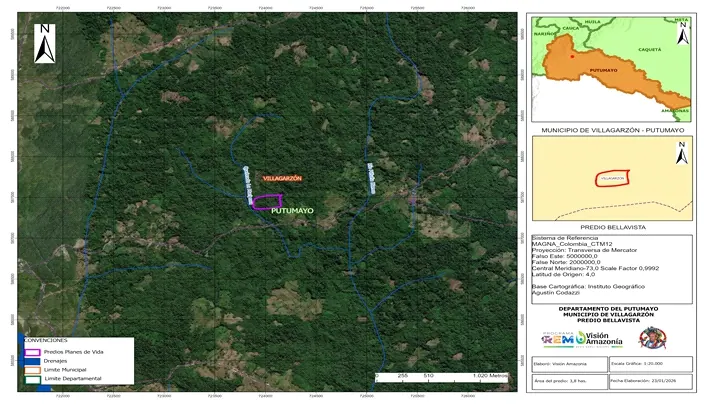Screen dimensions: 709x404
Task: Click the 'Escala Gráfica: 1:20.000' box
Action: [x=651, y=364]
